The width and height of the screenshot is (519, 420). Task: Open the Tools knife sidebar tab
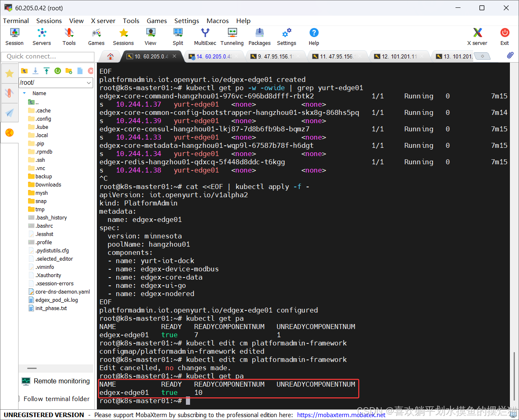[9, 93]
